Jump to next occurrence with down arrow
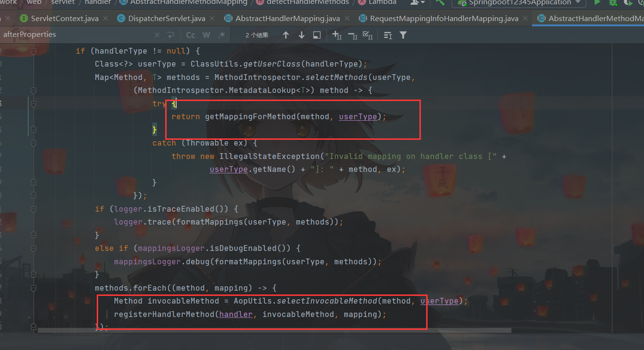644x350 pixels. [x=301, y=35]
